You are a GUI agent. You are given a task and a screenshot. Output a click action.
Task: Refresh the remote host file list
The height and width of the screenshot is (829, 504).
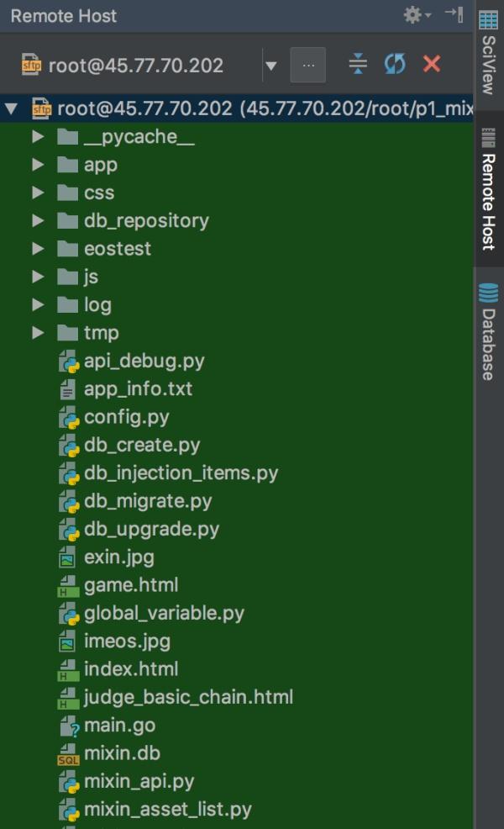(395, 64)
